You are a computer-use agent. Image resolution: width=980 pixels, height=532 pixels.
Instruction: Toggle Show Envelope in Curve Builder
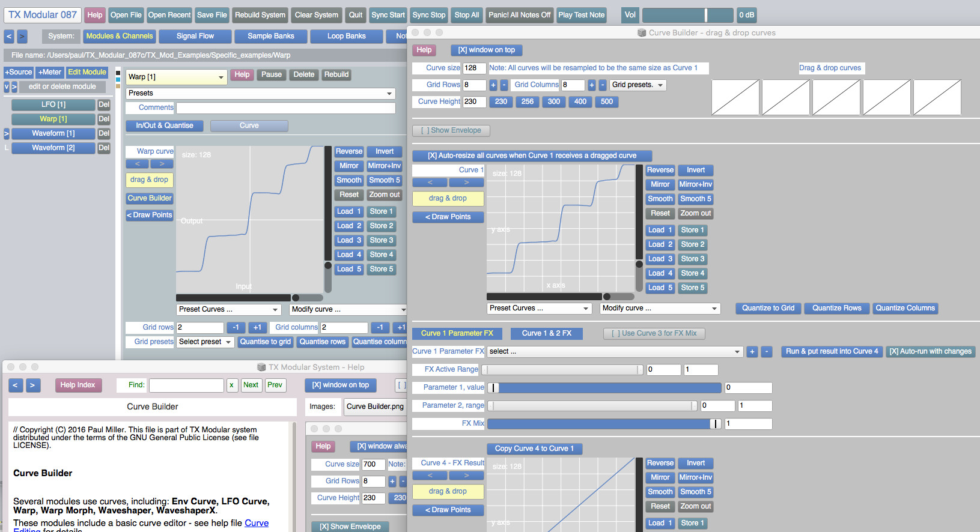[x=451, y=130]
